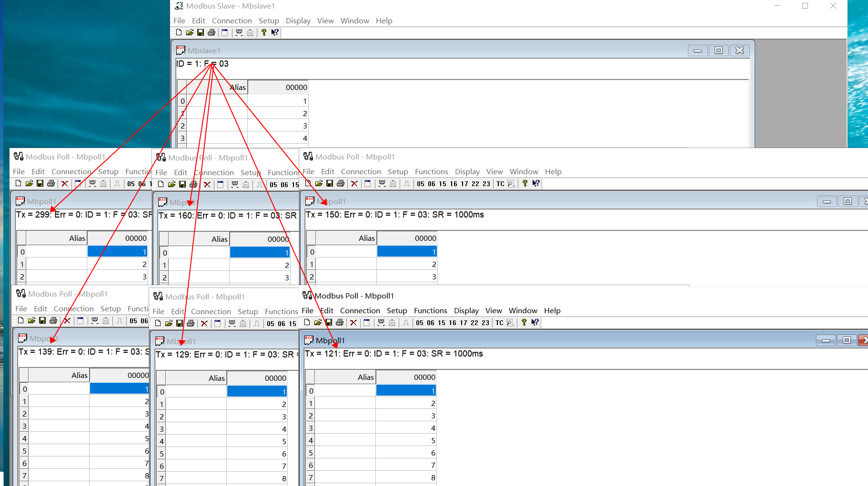Click the Save icon in Modbus Slave toolbar
868x486 pixels.
coord(201,32)
